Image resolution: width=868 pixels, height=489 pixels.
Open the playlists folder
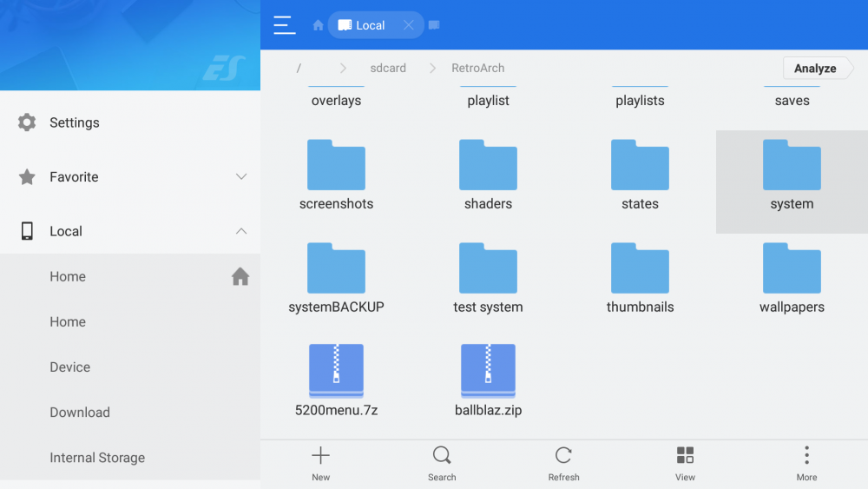click(640, 100)
